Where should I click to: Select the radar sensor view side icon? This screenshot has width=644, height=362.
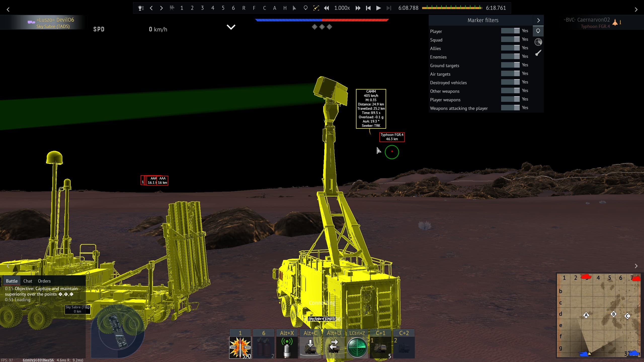538,42
